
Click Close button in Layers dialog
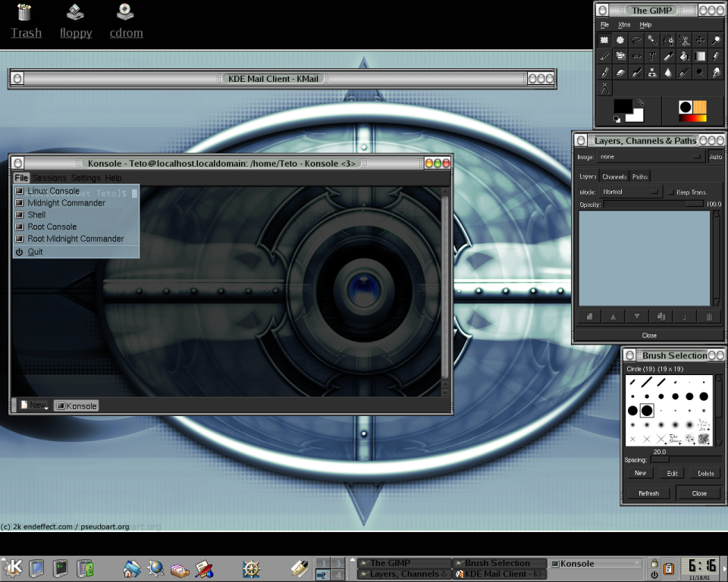[x=649, y=335]
